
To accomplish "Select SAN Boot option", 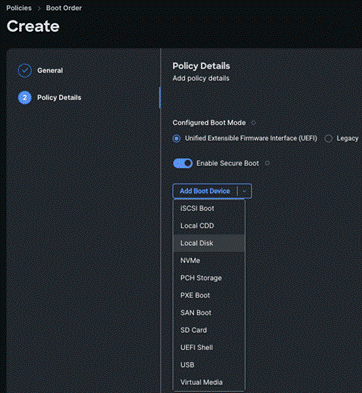I will 209,312.
